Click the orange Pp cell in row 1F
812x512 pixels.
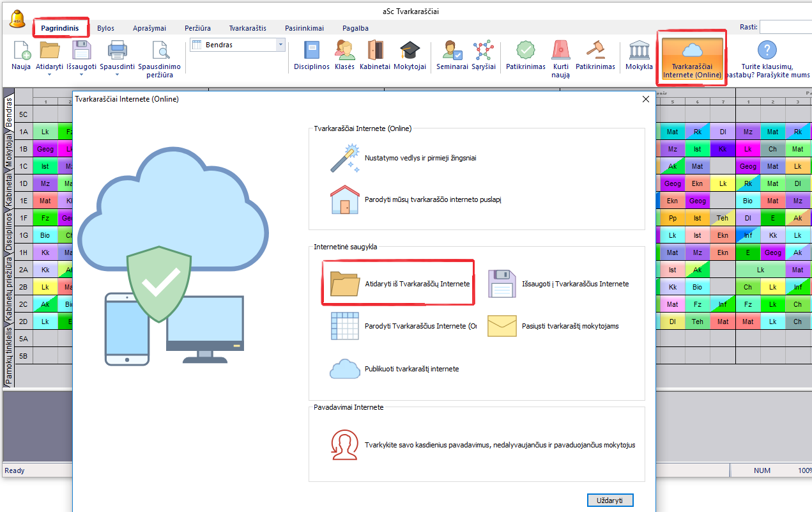click(x=672, y=218)
